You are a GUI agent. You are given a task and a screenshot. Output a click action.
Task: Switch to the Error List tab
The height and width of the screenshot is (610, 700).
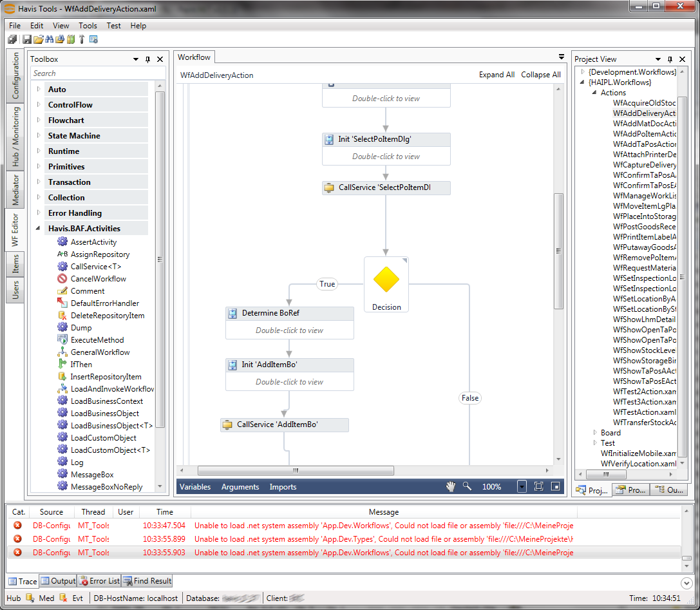coord(99,581)
